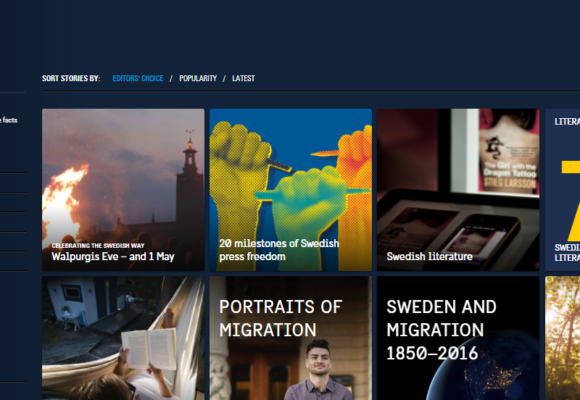Sort stories by Popularity
This screenshot has height=400, width=580.
click(x=198, y=78)
